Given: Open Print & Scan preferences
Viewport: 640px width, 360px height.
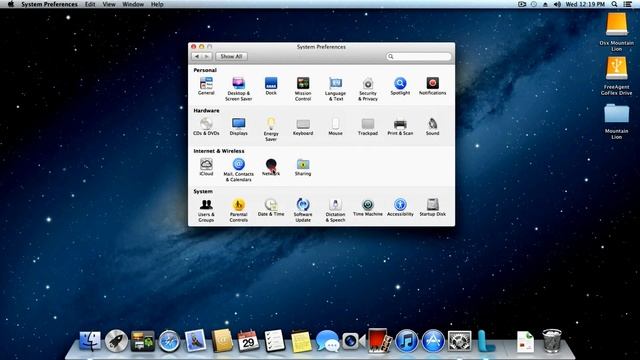Looking at the screenshot, I should 400,127.
